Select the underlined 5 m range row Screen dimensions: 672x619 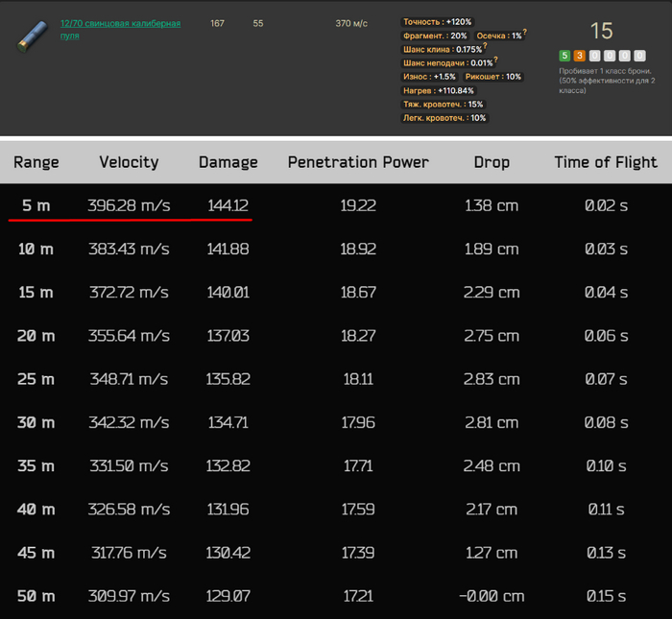tap(36, 205)
